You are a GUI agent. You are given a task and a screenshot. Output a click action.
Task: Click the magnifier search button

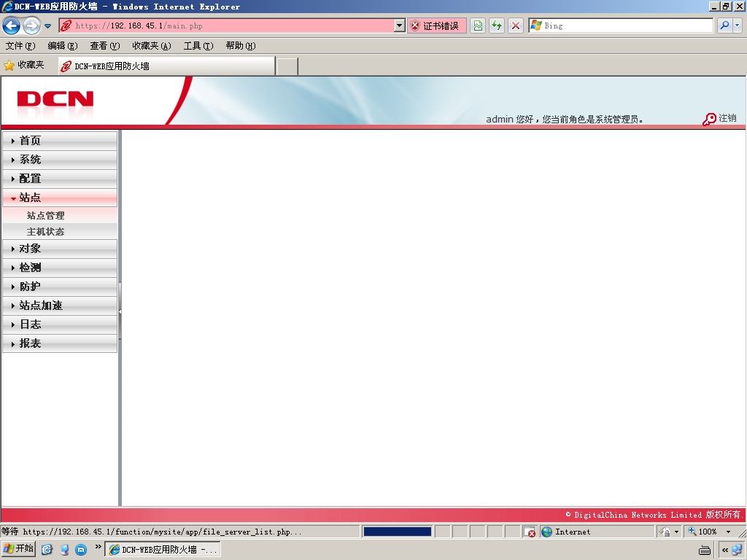point(724,26)
